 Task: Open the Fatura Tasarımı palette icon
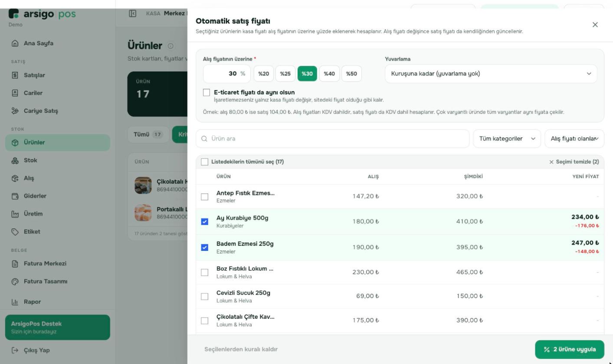tap(15, 282)
